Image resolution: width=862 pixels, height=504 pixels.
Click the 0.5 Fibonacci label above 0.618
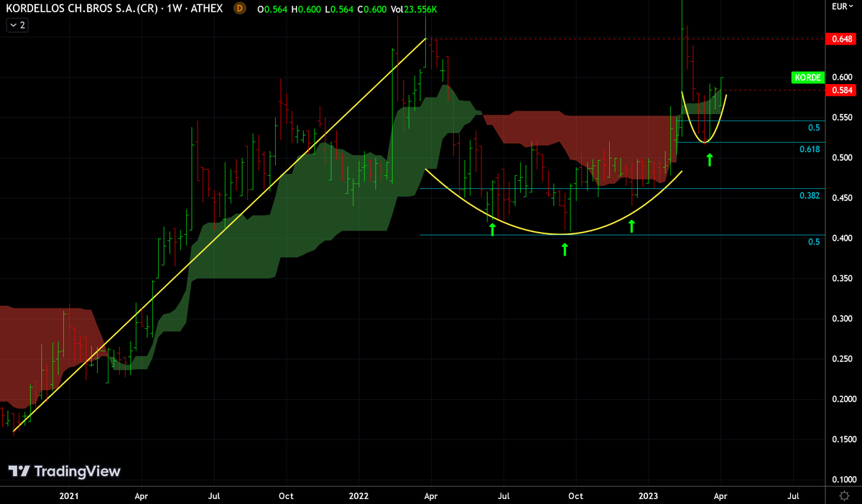point(814,128)
